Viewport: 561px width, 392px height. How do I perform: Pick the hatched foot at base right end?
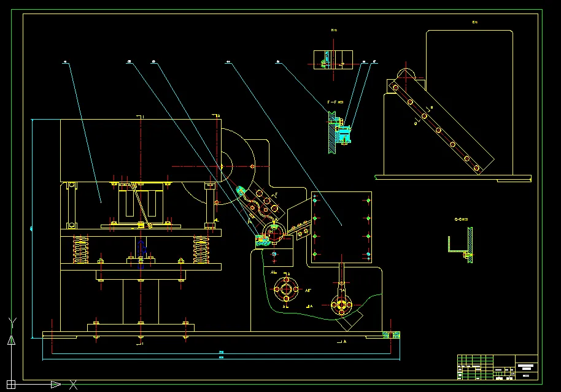[x=391, y=335]
